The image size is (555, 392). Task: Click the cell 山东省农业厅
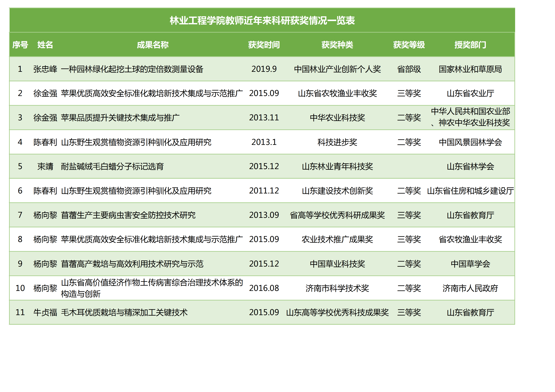click(x=470, y=93)
